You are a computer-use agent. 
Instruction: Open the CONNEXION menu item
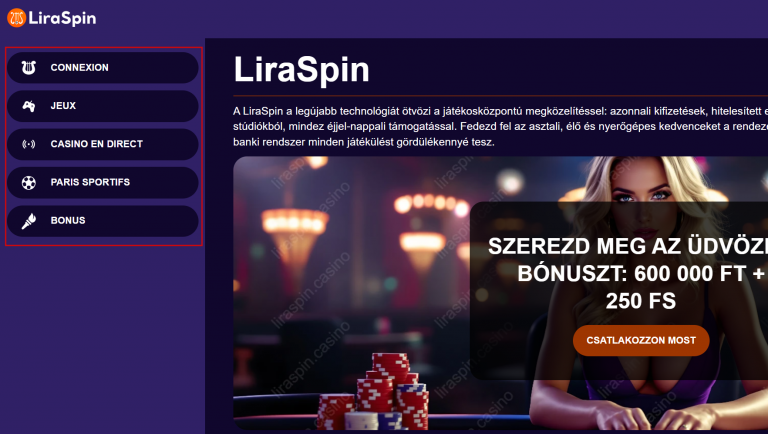pyautogui.click(x=102, y=68)
